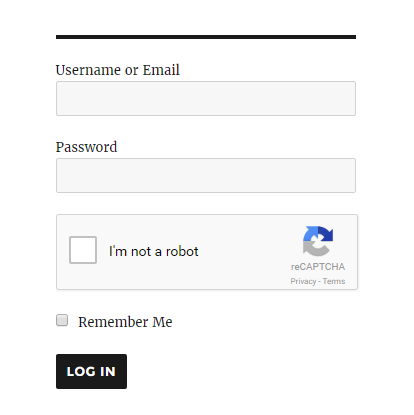
Task: Click the reCAPTCHA brand name text
Action: pyautogui.click(x=318, y=267)
